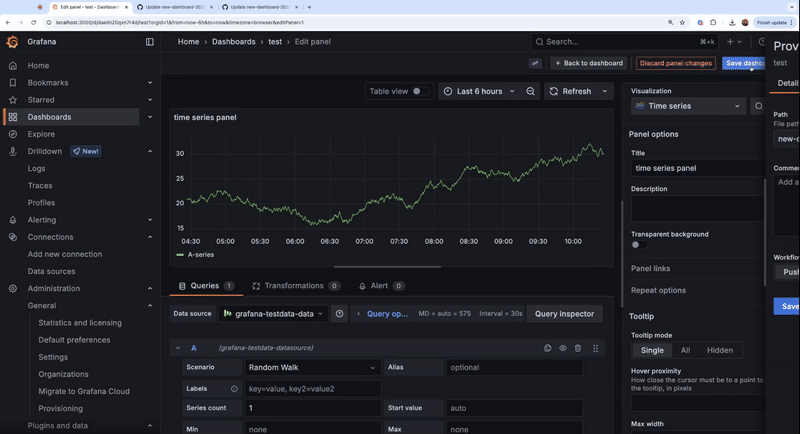Enable the Transparent background switch
800x434 pixels.
(x=638, y=245)
